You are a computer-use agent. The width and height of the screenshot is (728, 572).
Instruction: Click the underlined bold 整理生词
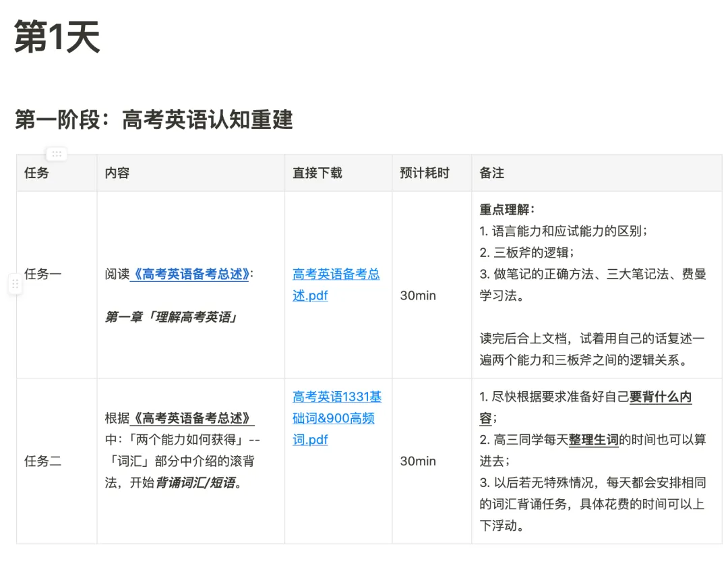[593, 440]
